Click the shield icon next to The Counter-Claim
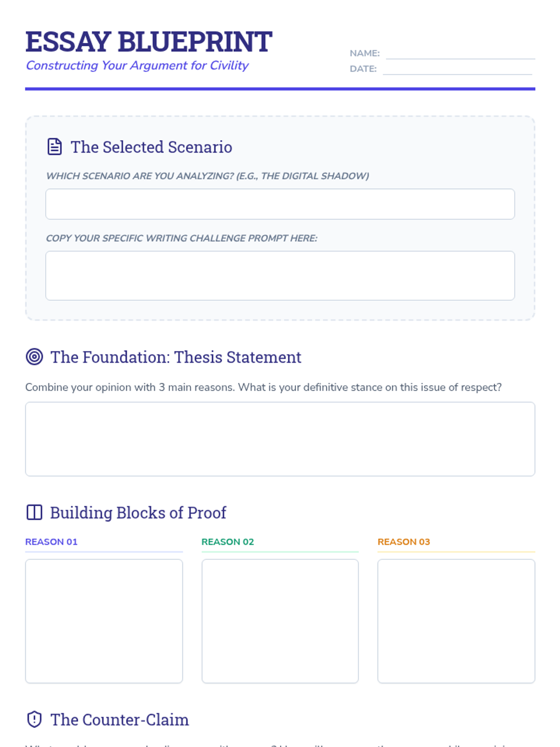Screen dimensions: 560x747 pos(35,719)
